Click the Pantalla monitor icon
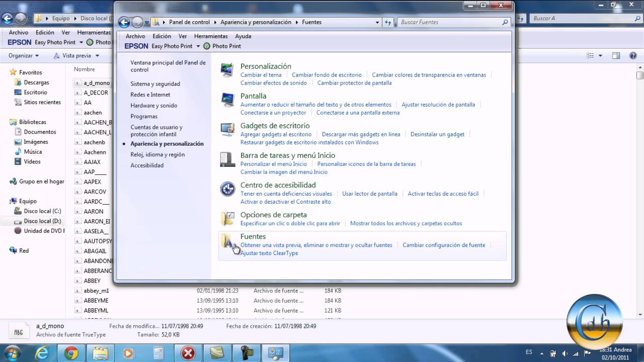This screenshot has height=362, width=644. click(x=227, y=100)
